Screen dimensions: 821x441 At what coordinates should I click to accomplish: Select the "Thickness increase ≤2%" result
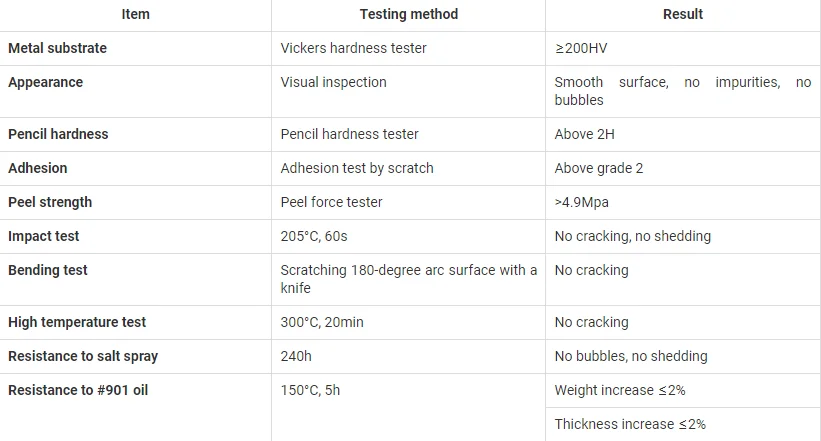[630, 424]
